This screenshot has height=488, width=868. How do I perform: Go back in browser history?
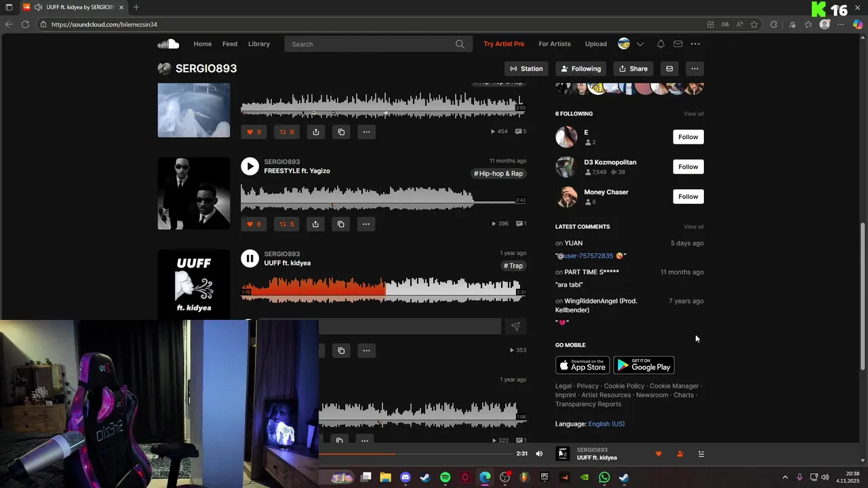(x=9, y=24)
